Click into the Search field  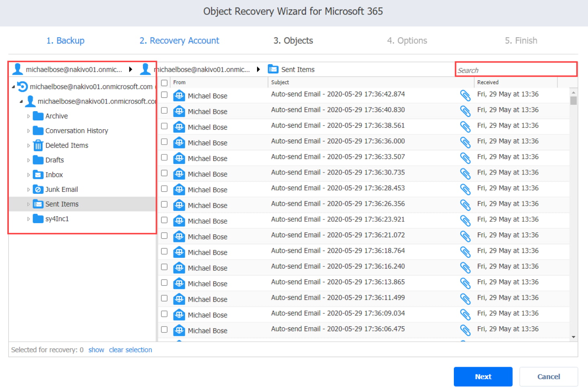pyautogui.click(x=516, y=70)
